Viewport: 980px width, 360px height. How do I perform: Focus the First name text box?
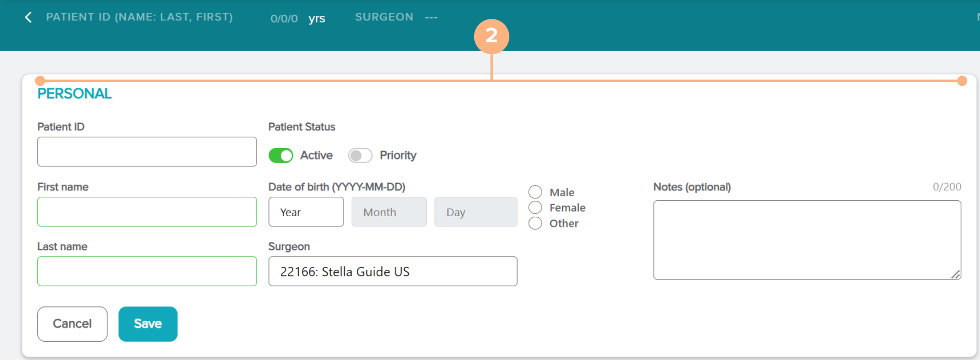pyautogui.click(x=147, y=212)
